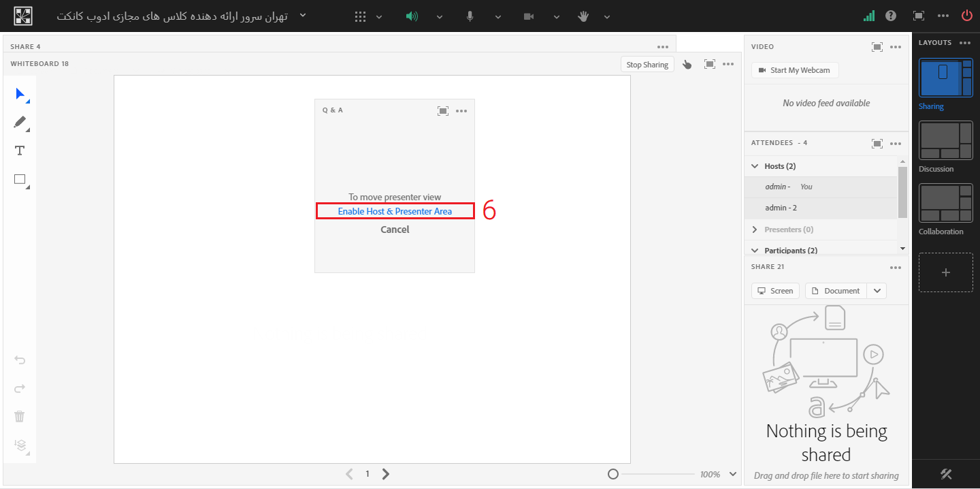Select the Pencil drawing tool

[x=20, y=123]
